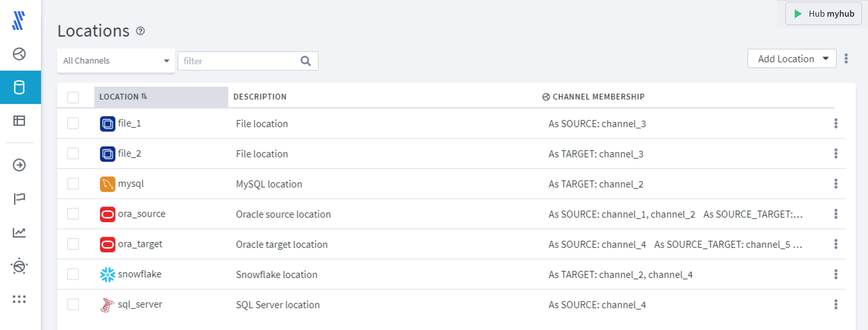View statistics via the chart icon
Viewport: 868px width, 330px height.
point(20,232)
